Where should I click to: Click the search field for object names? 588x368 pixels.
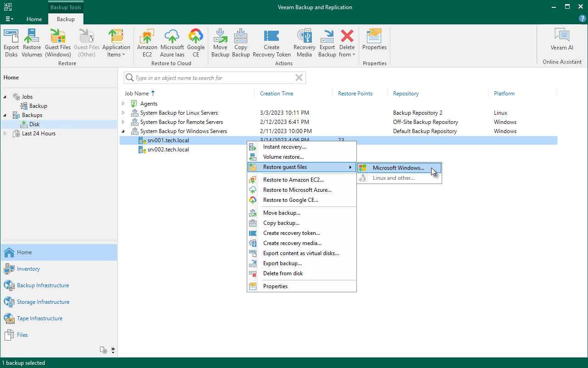pyautogui.click(x=215, y=78)
